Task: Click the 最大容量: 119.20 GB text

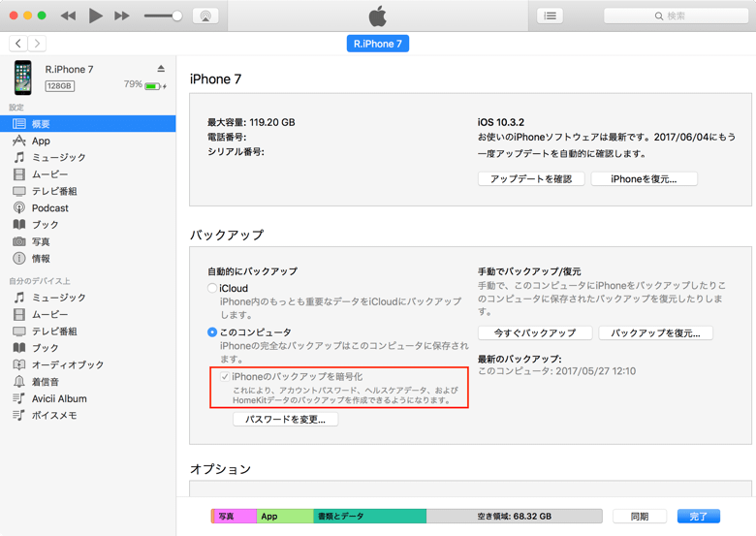Action: tap(251, 122)
